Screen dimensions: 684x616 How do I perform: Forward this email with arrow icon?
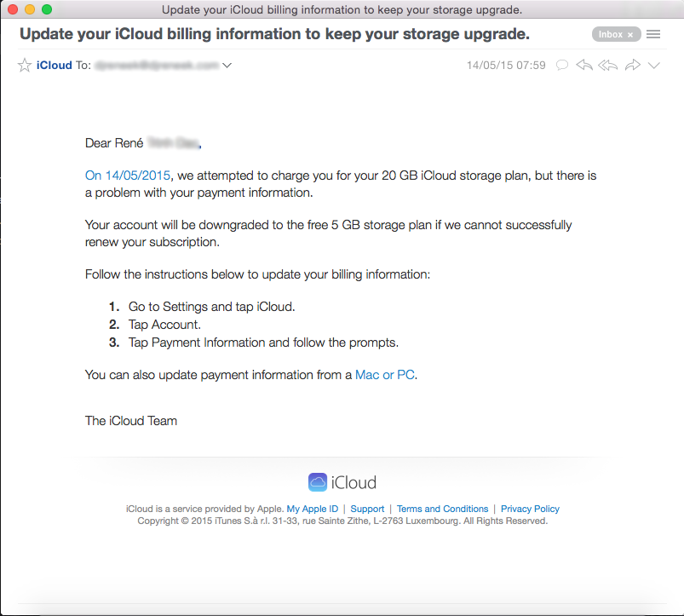point(632,66)
